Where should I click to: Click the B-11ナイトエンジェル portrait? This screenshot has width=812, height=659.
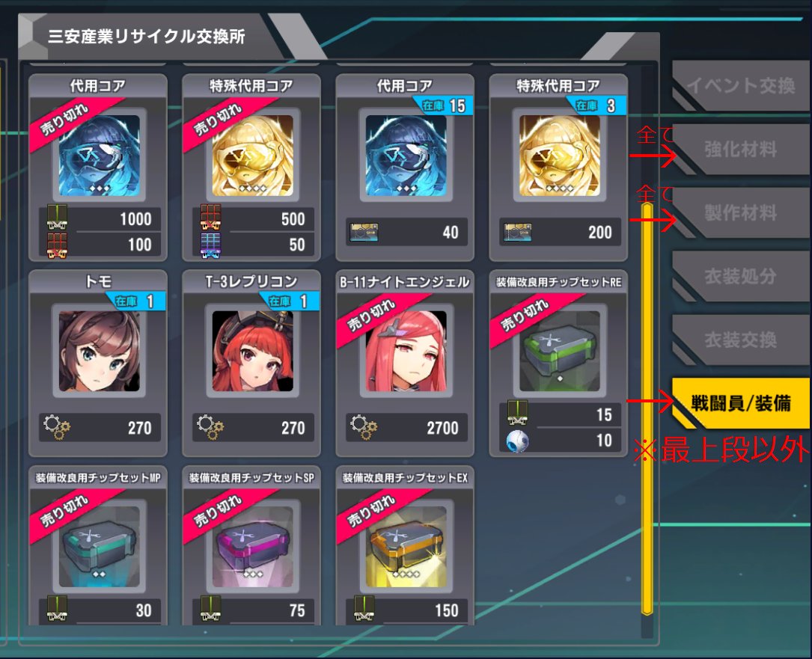tap(406, 351)
